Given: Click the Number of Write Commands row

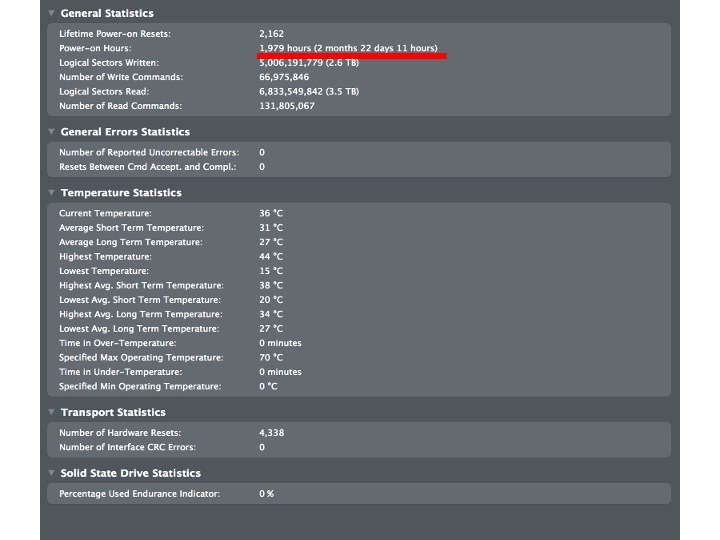Looking at the screenshot, I should pyautogui.click(x=359, y=77).
